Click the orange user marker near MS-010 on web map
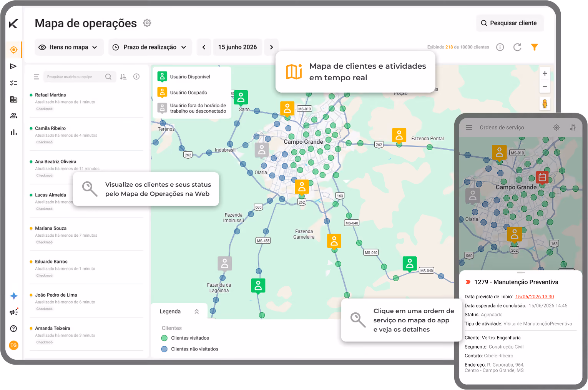This screenshot has width=588, height=390. pyautogui.click(x=287, y=109)
